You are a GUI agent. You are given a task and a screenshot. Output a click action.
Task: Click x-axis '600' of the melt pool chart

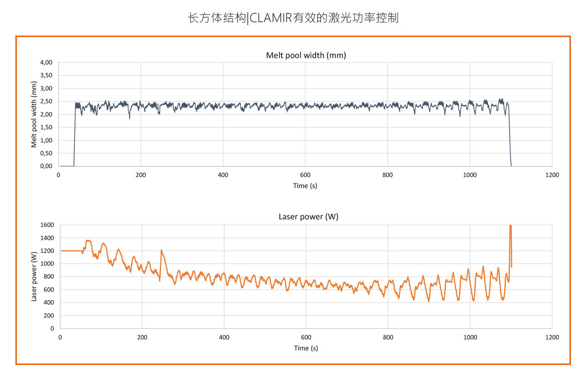pos(305,175)
